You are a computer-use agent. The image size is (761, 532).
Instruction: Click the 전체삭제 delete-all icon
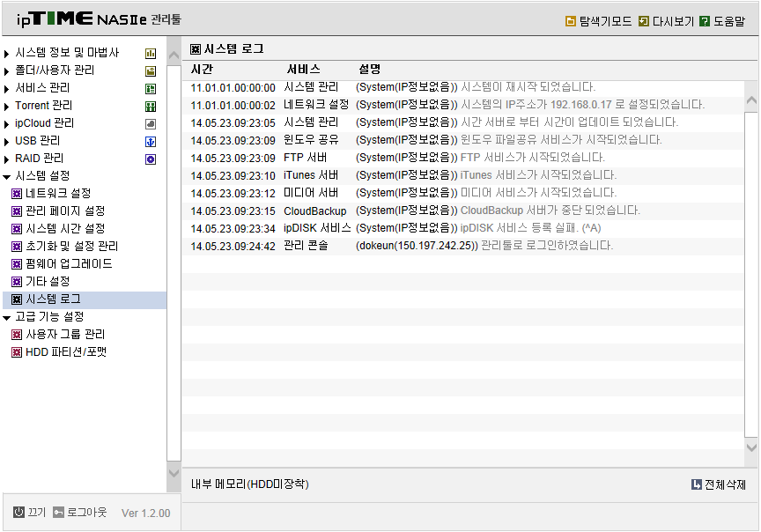pyautogui.click(x=697, y=484)
